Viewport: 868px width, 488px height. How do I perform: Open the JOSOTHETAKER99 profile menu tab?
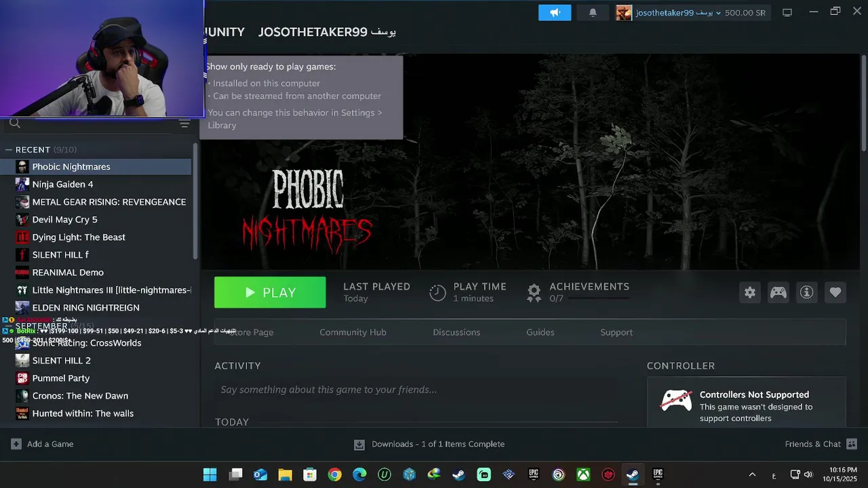328,32
